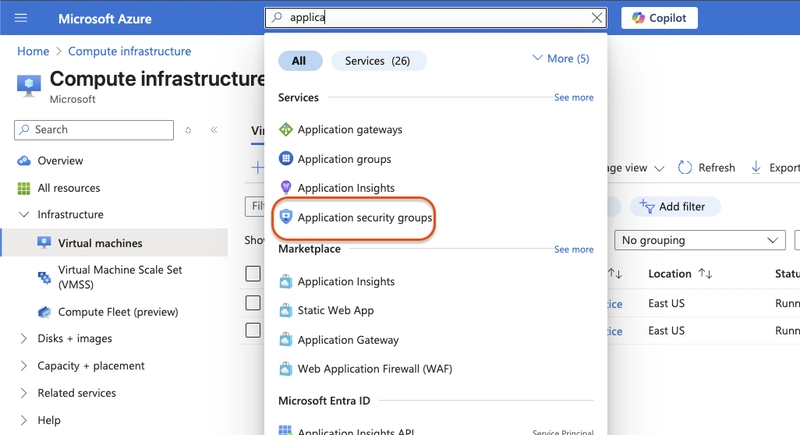Expand Disks + images section
800x435 pixels.
[23, 339]
